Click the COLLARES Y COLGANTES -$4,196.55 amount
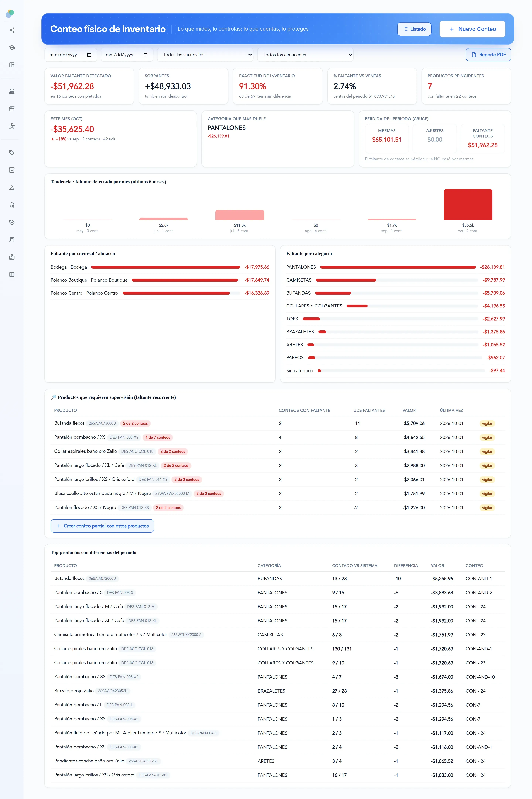This screenshot has width=532, height=799. point(494,306)
